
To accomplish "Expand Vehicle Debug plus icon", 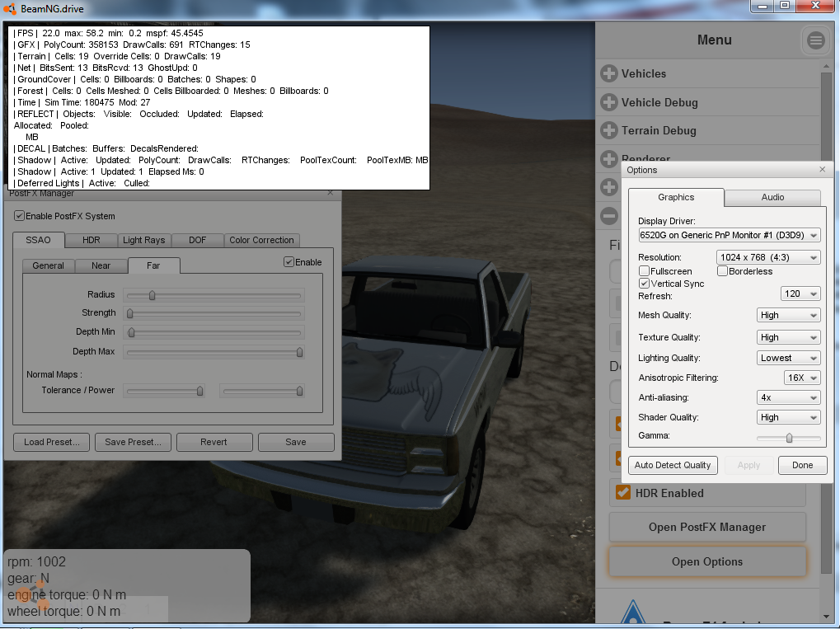I will [609, 101].
